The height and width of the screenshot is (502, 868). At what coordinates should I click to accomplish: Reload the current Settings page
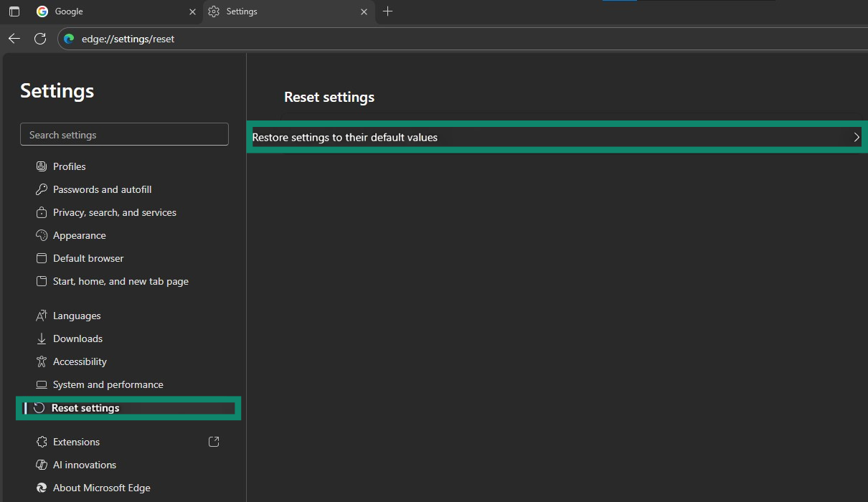click(x=40, y=38)
